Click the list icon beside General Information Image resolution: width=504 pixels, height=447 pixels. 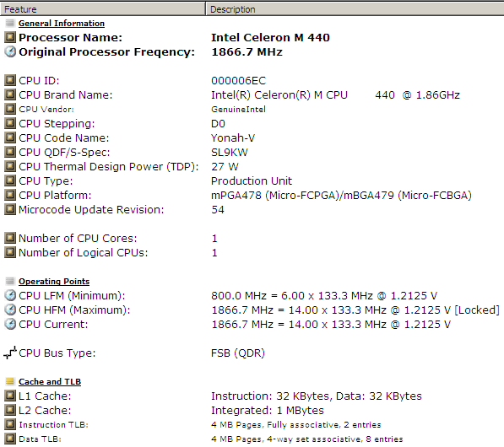pos(10,23)
